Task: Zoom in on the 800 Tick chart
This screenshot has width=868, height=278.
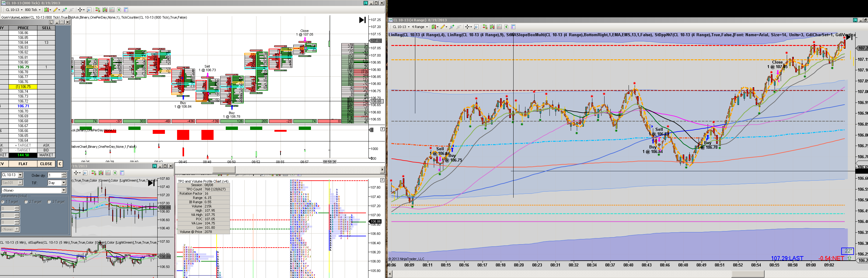Action: pyautogui.click(x=64, y=10)
